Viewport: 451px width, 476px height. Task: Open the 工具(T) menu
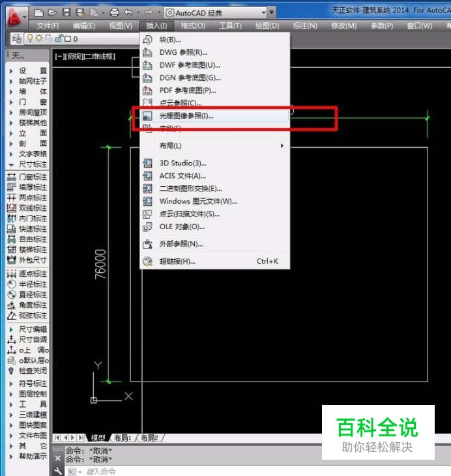click(x=230, y=26)
